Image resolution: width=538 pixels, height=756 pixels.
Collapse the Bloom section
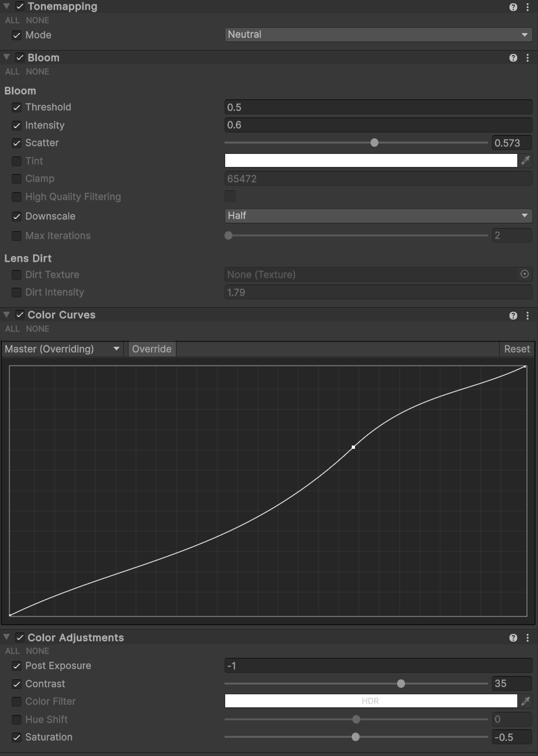(x=6, y=57)
